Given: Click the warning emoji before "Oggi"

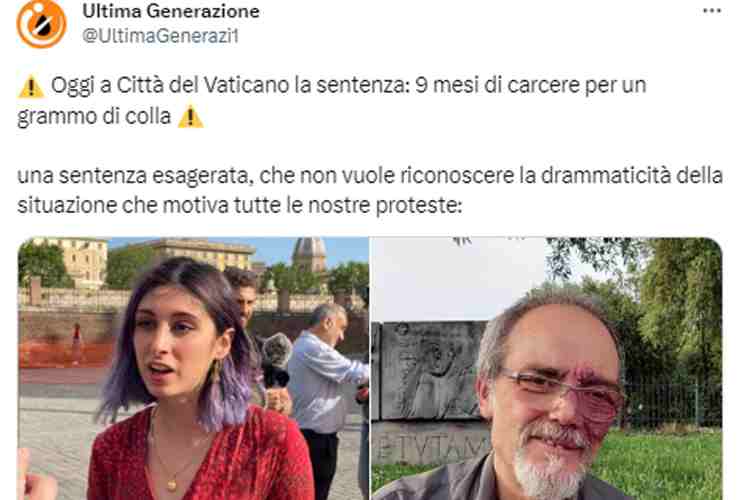Looking at the screenshot, I should click(31, 86).
